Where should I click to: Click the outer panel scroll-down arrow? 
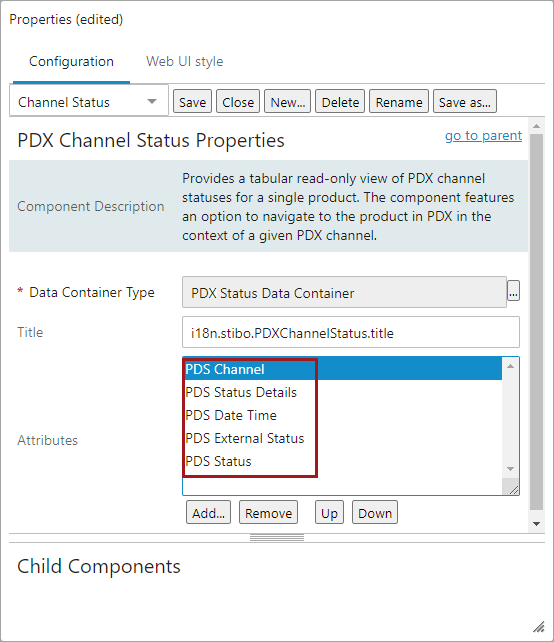pyautogui.click(x=536, y=524)
